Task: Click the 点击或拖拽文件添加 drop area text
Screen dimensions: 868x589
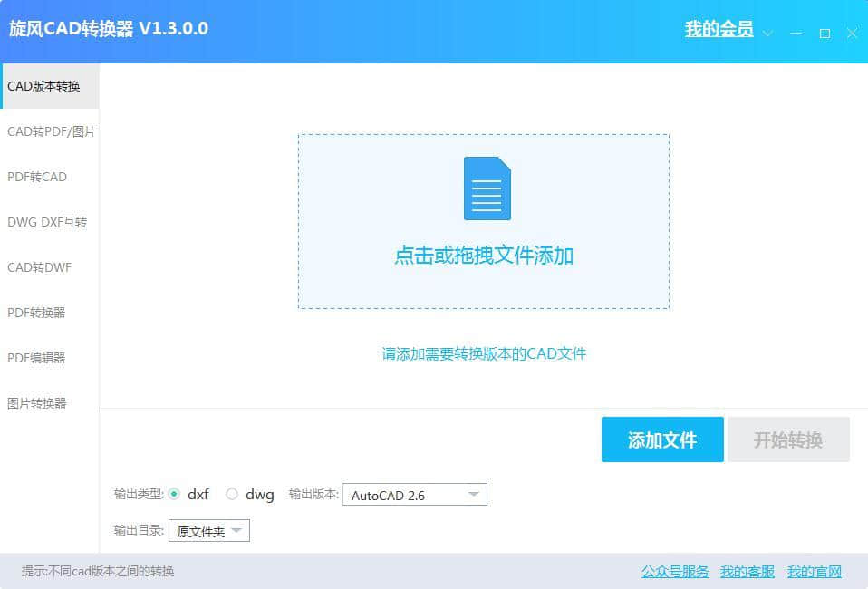Action: pyautogui.click(x=484, y=256)
